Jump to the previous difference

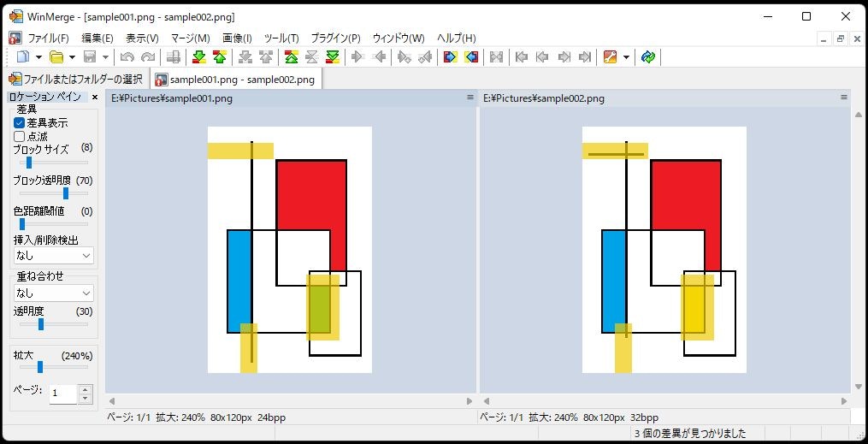(x=219, y=56)
